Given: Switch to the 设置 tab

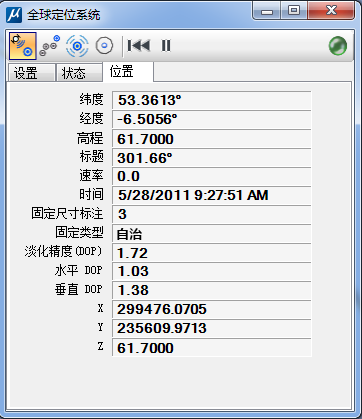Looking at the screenshot, I should click(31, 73).
